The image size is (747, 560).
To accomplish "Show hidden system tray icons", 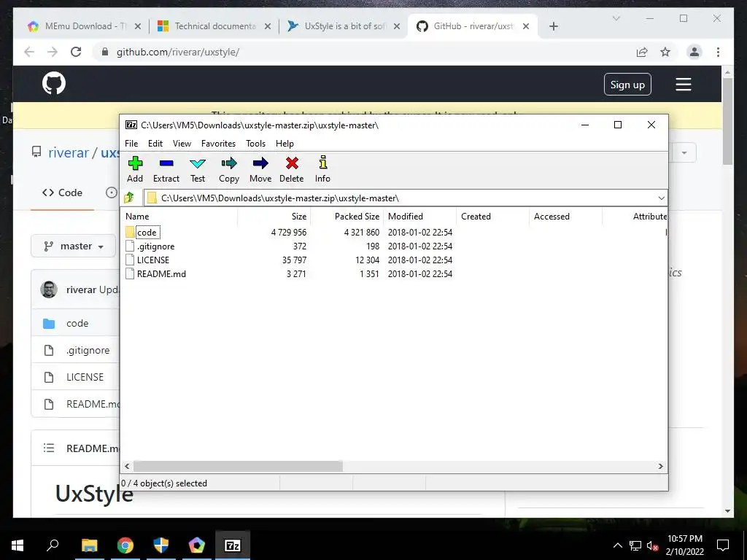I will 617,545.
